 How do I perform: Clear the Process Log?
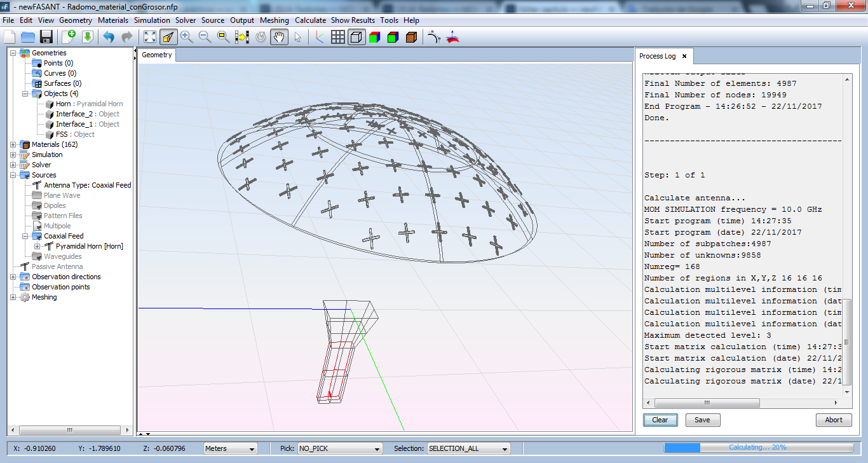(x=660, y=420)
